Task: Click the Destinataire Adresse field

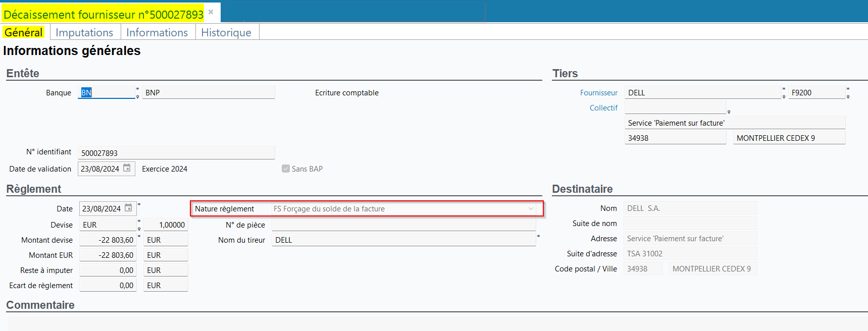Action: coord(690,238)
